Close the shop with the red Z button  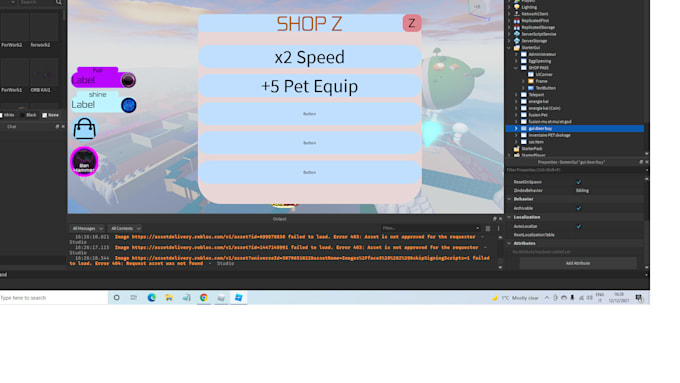[x=412, y=23]
